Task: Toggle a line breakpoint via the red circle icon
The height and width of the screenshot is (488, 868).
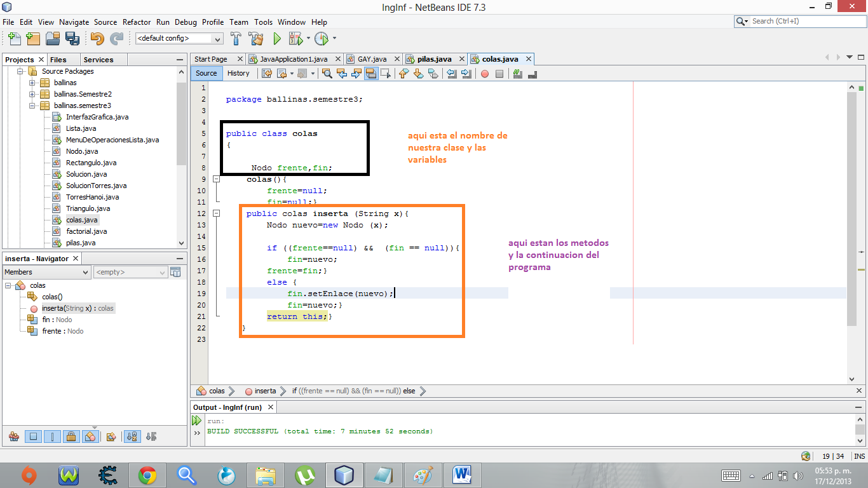Action: [484, 73]
